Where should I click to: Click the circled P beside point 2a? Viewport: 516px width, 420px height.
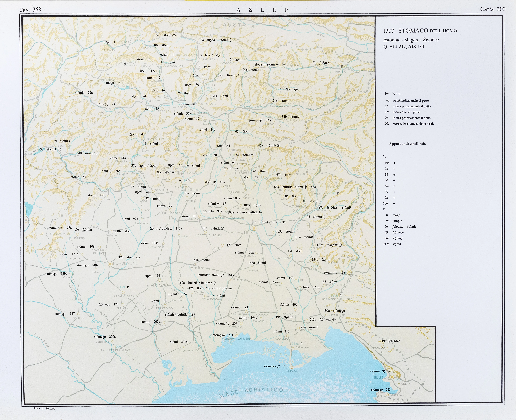(174, 35)
